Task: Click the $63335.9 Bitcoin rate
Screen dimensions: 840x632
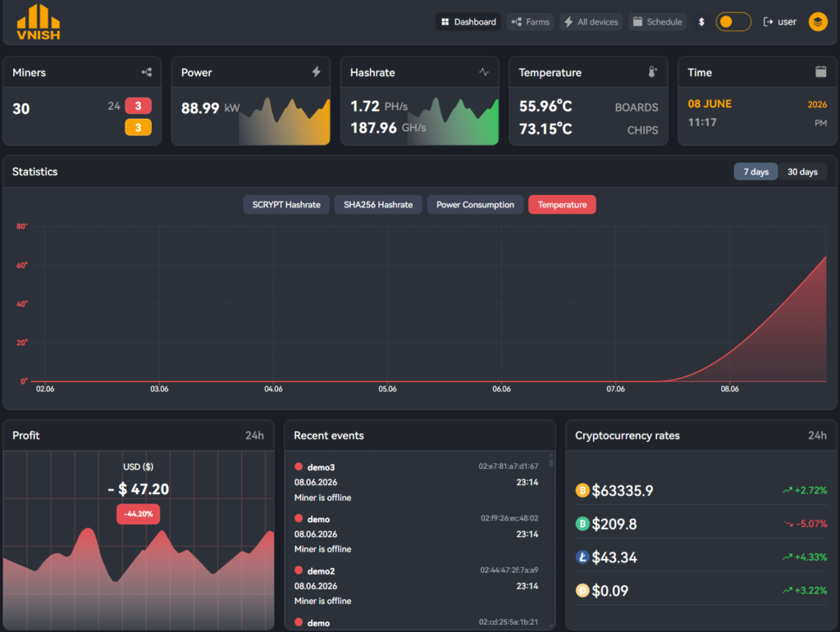Action: tap(622, 491)
